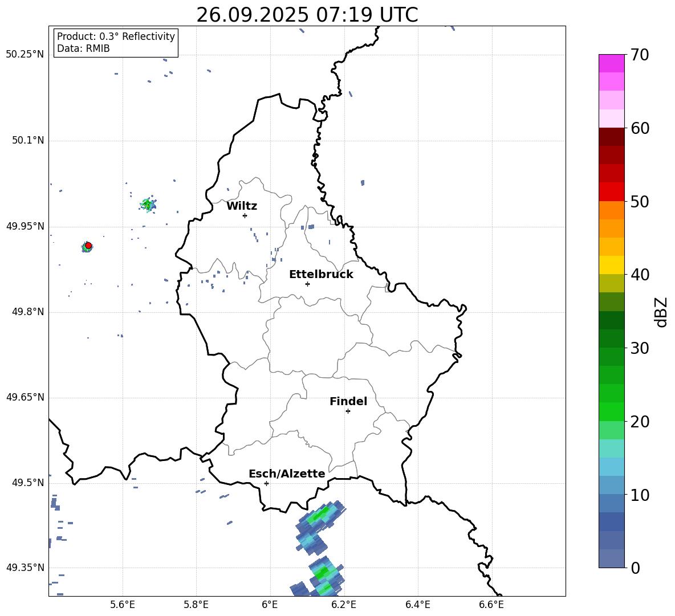Click the Findel city label

(x=348, y=401)
